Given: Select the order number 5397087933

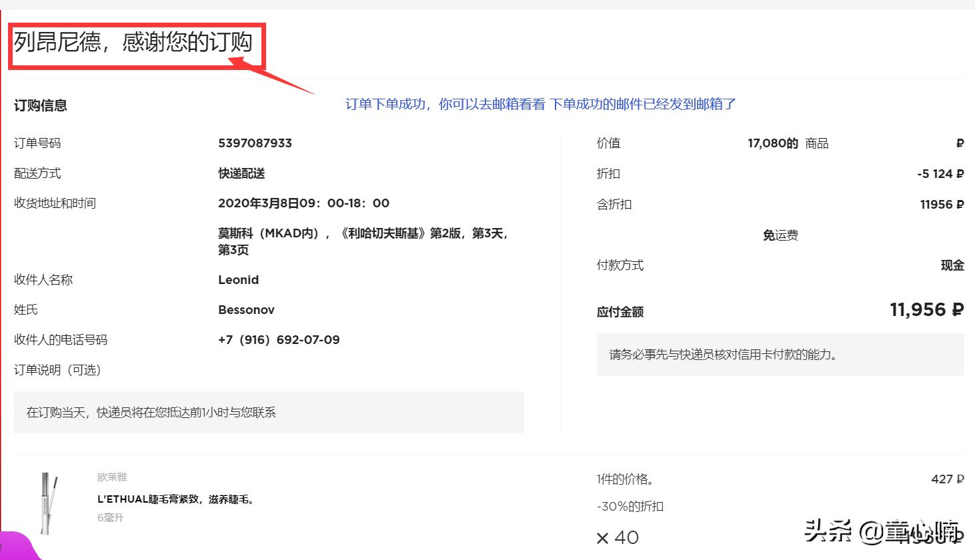Looking at the screenshot, I should [x=254, y=143].
